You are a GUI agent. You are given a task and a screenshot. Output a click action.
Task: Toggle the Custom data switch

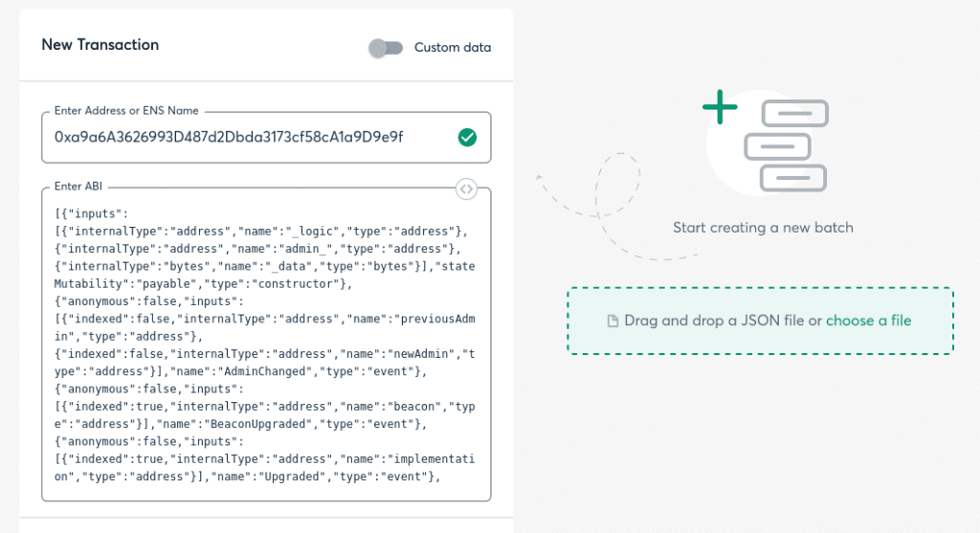[386, 48]
